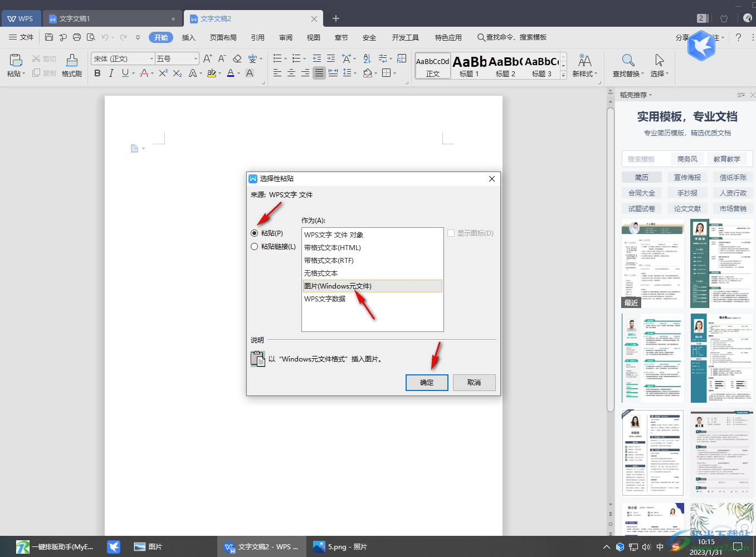Toggle Bold formatting
This screenshot has width=756, height=557.
97,73
